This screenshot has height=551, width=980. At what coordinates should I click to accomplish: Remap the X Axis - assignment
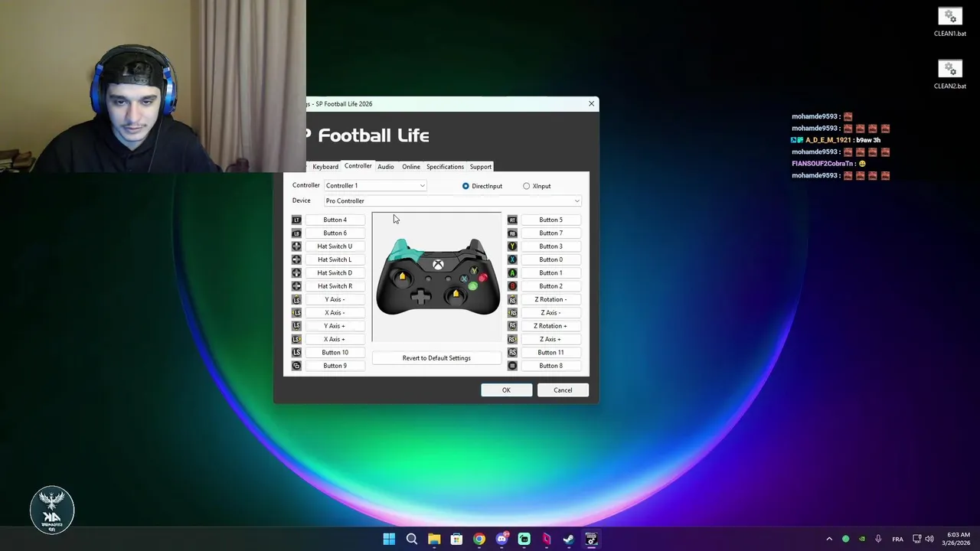pos(335,312)
